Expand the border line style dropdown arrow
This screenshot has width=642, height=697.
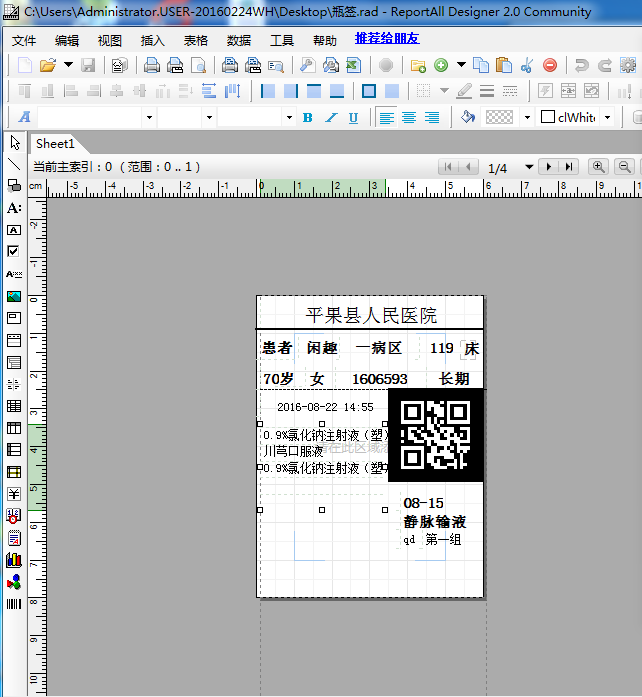pyautogui.click(x=444, y=91)
